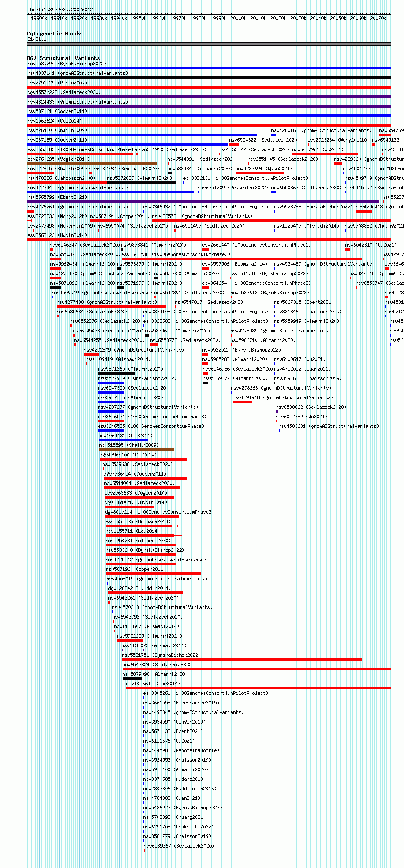Image resolution: width=404 pixels, height=868 pixels.
Task: Click nsv4280168 (gnomADStructuralVariants) label
Action: (x=321, y=130)
